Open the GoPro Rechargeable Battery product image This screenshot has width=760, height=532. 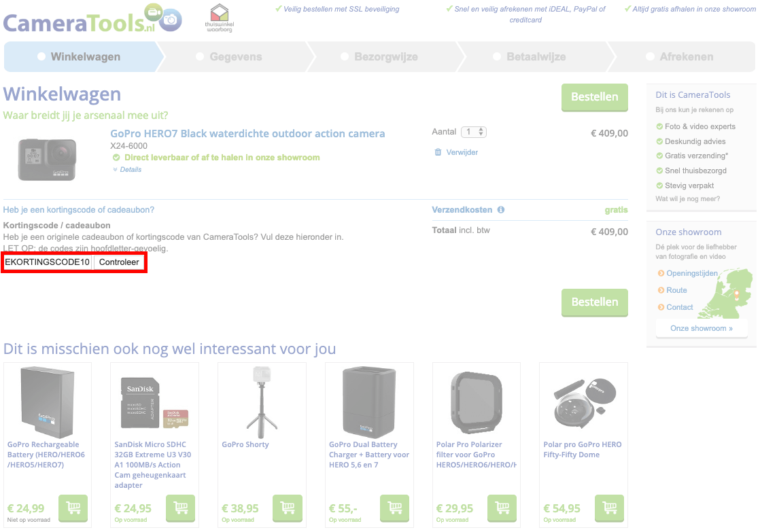48,402
